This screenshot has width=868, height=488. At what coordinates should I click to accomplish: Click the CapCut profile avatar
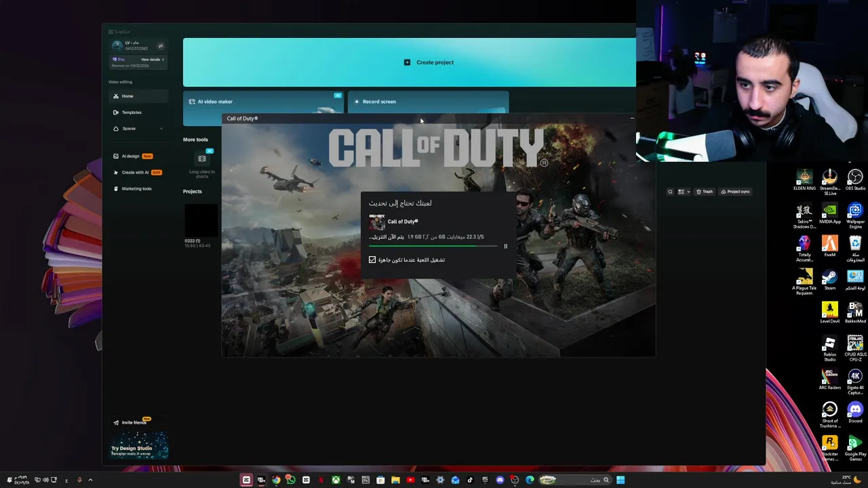click(x=117, y=45)
